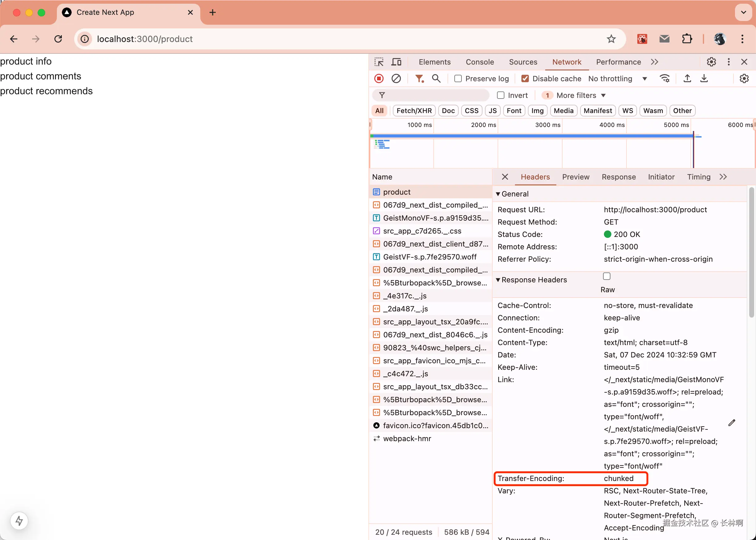Open the network search magnifier icon
The width and height of the screenshot is (756, 540).
(436, 78)
